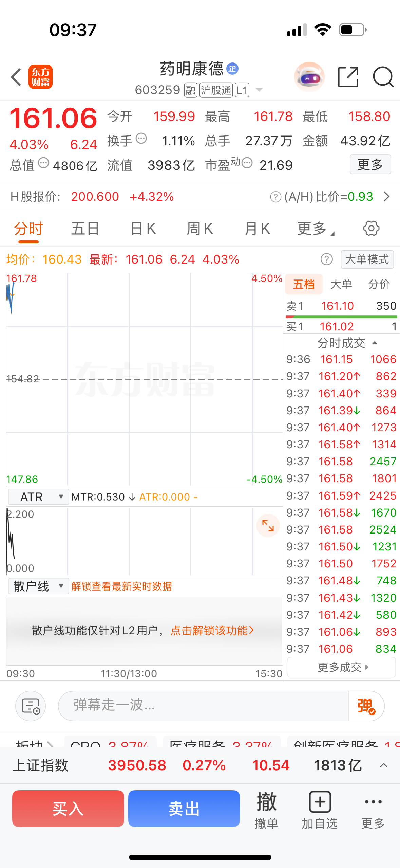Tap the help icon left of 大单模式
Image resolution: width=400 pixels, height=868 pixels.
tap(327, 259)
